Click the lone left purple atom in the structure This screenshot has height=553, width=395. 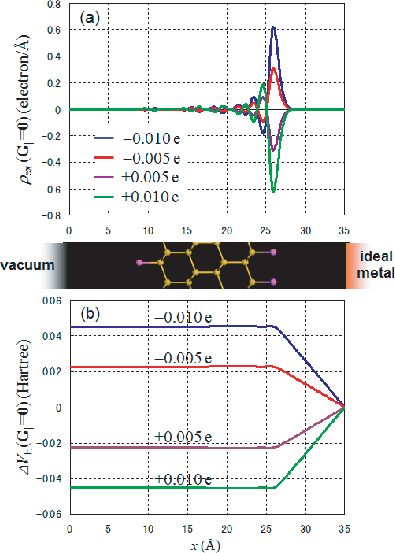[139, 263]
